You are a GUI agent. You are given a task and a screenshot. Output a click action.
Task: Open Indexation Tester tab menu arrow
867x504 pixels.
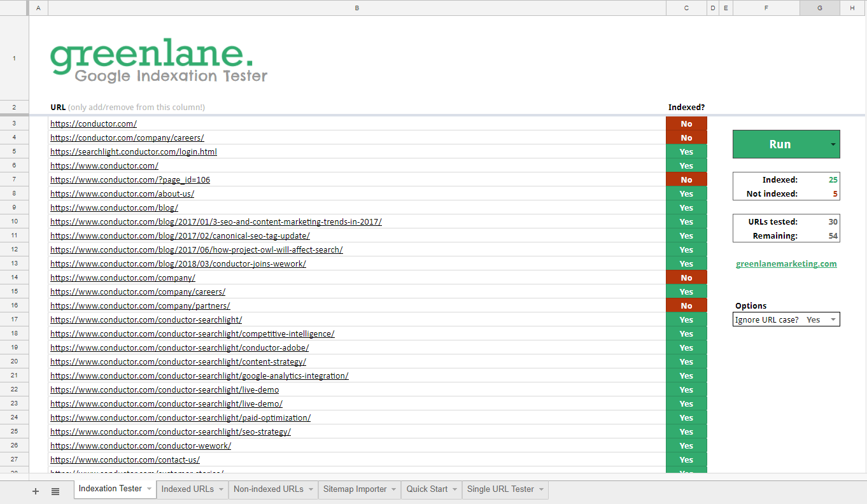point(149,489)
